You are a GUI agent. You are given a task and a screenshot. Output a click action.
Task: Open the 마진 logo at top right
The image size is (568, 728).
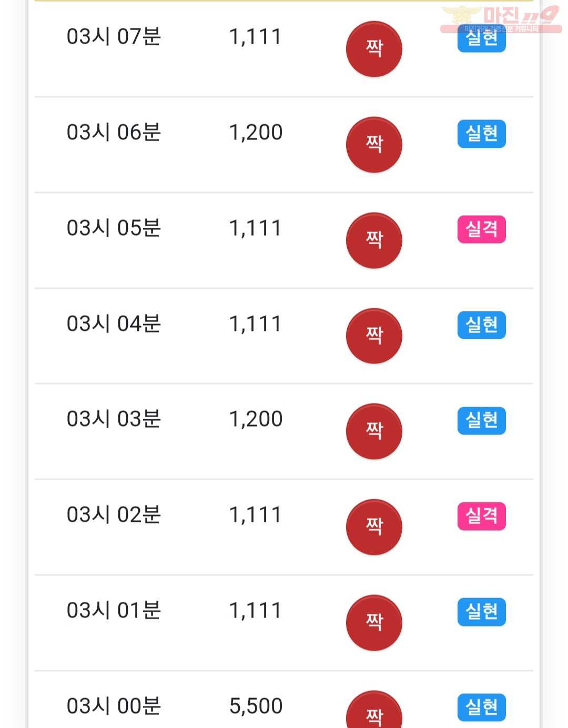[501, 19]
